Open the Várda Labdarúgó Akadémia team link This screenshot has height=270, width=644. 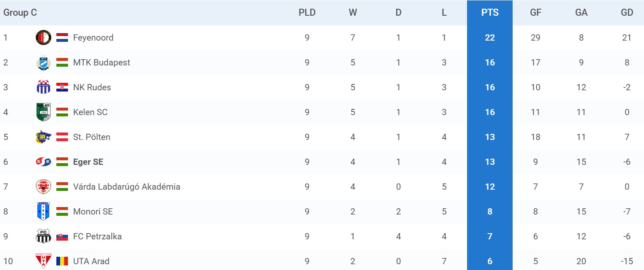(127, 187)
